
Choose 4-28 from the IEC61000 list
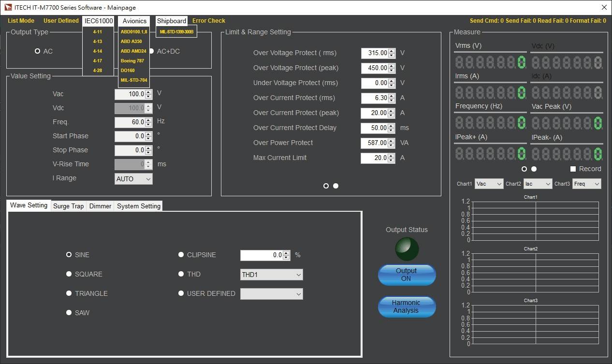(x=98, y=71)
